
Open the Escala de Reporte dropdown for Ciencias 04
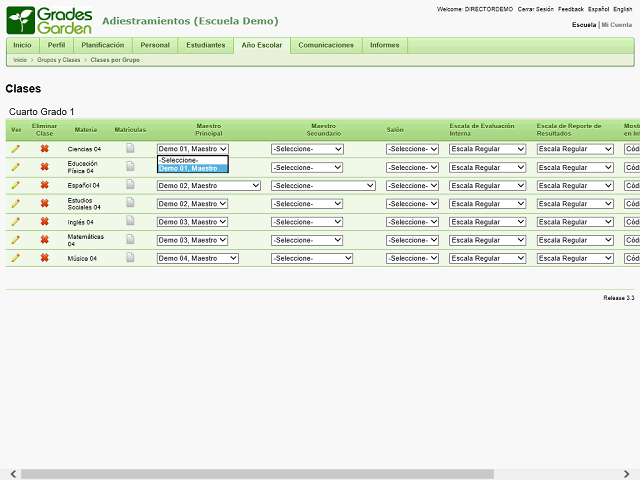click(575, 149)
